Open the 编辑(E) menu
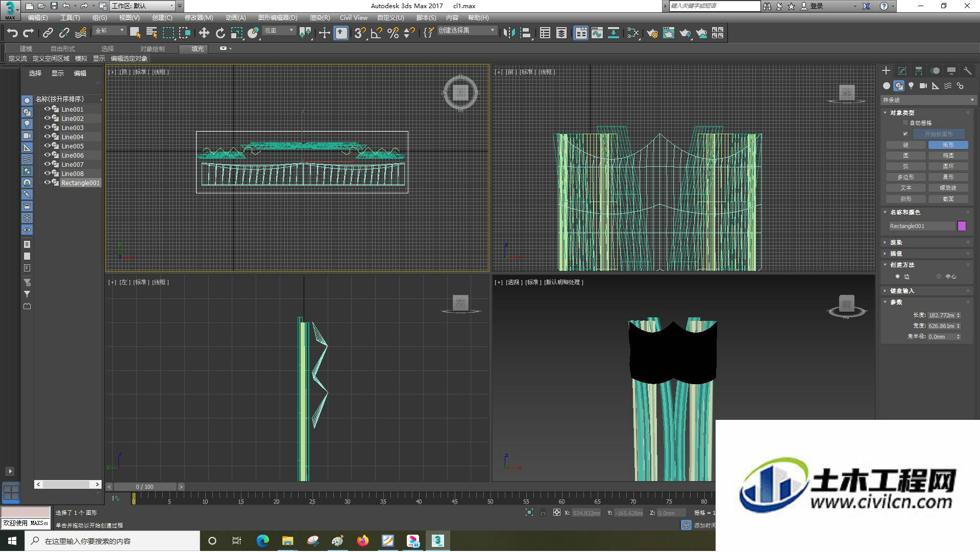980x552 pixels. click(x=38, y=18)
